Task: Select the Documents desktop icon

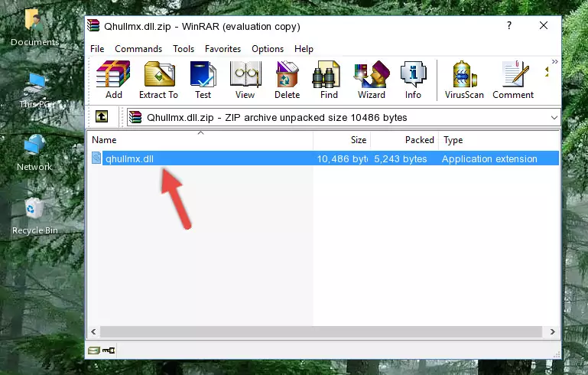Action: pyautogui.click(x=34, y=28)
